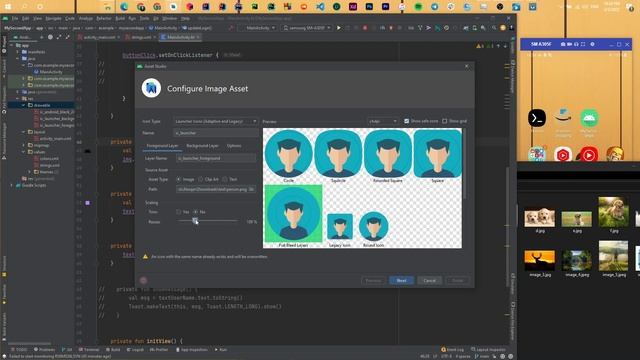Enable the Show grid checkbox
This screenshot has height=360, width=640.
click(x=444, y=121)
